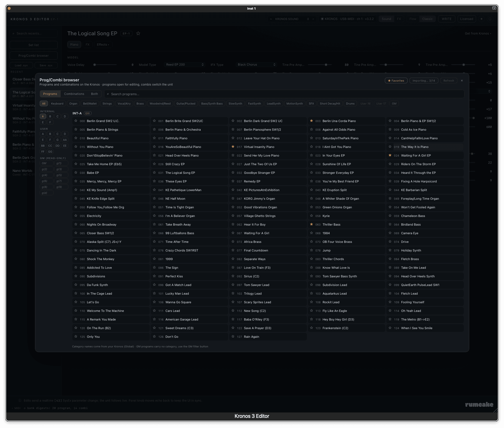Click Load .syx button
Screen dimensions: 504x428
click(21, 65)
